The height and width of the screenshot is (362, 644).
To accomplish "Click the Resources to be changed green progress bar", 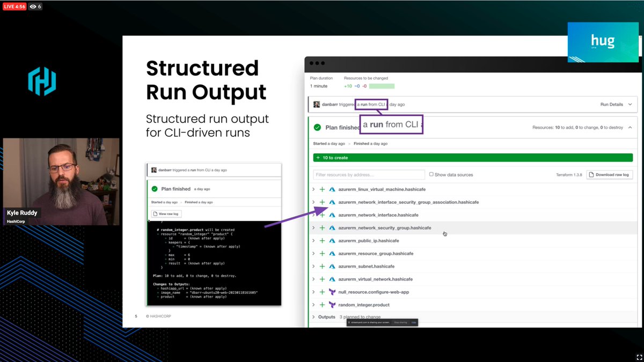I will coord(382,86).
